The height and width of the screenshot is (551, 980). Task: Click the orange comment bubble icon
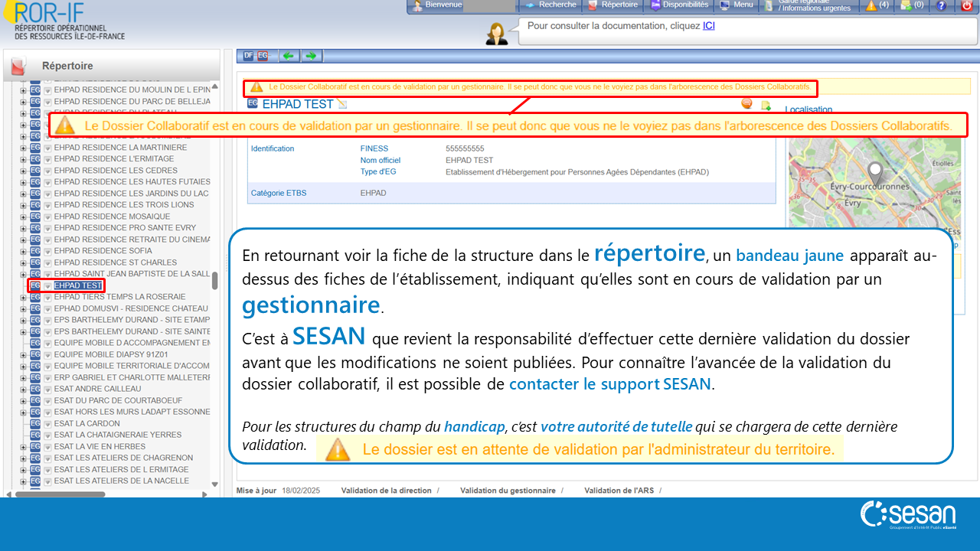click(746, 104)
